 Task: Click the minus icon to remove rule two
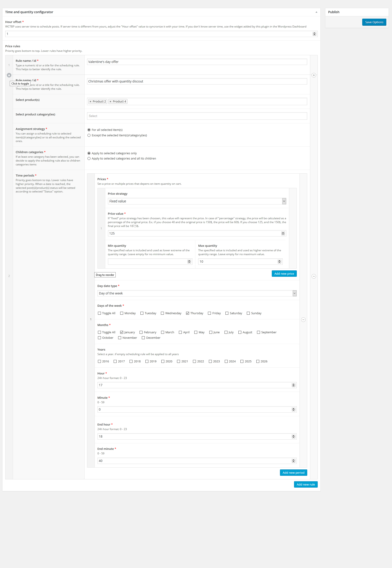314,276
